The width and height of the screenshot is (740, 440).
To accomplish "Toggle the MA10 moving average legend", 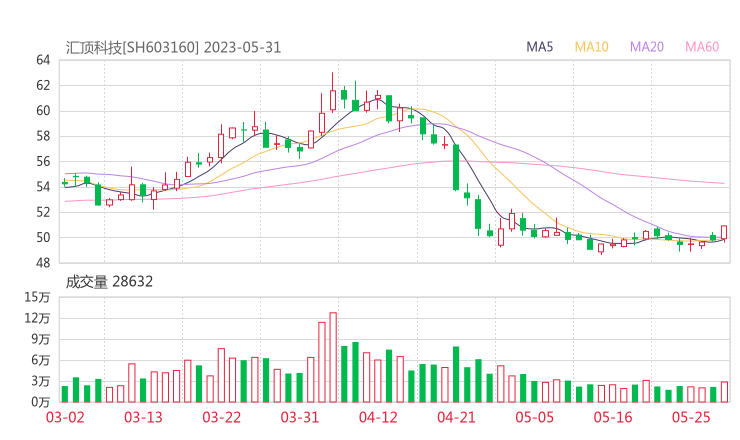I will pyautogui.click(x=592, y=47).
